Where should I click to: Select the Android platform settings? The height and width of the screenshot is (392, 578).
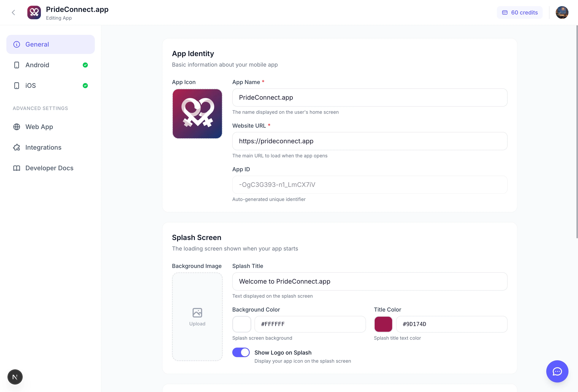coord(37,65)
